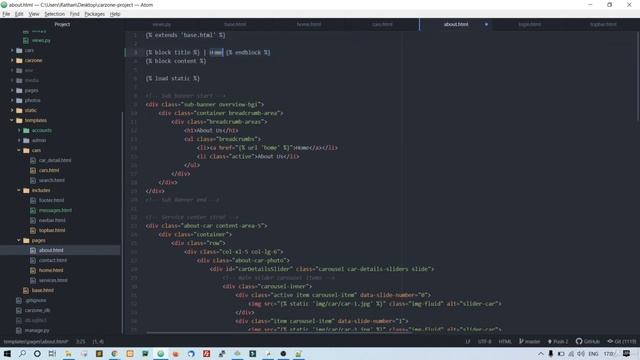Open Windows Search from the taskbar
The height and width of the screenshot is (360, 640).
tap(22, 353)
